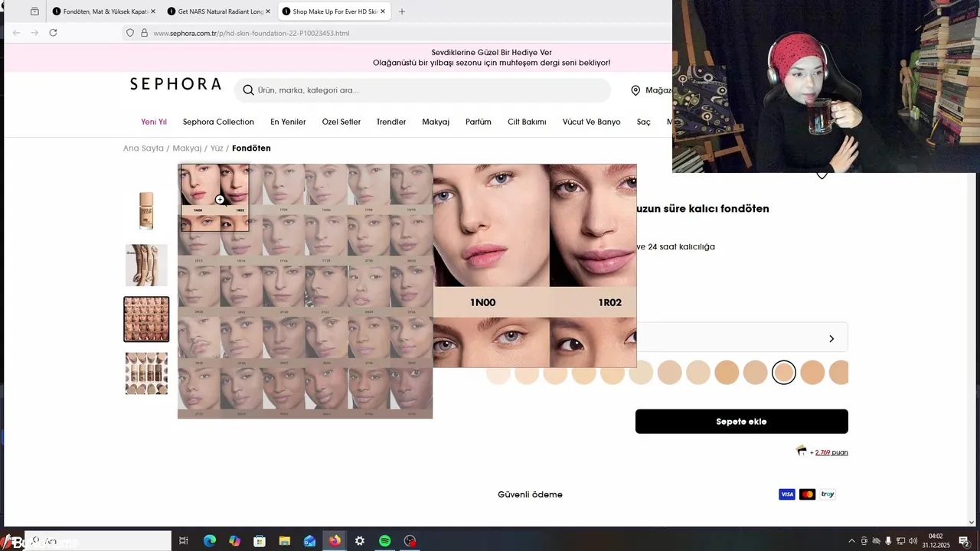This screenshot has width=980, height=551.
Task: Open the Windows taskbar search box
Action: (x=98, y=541)
